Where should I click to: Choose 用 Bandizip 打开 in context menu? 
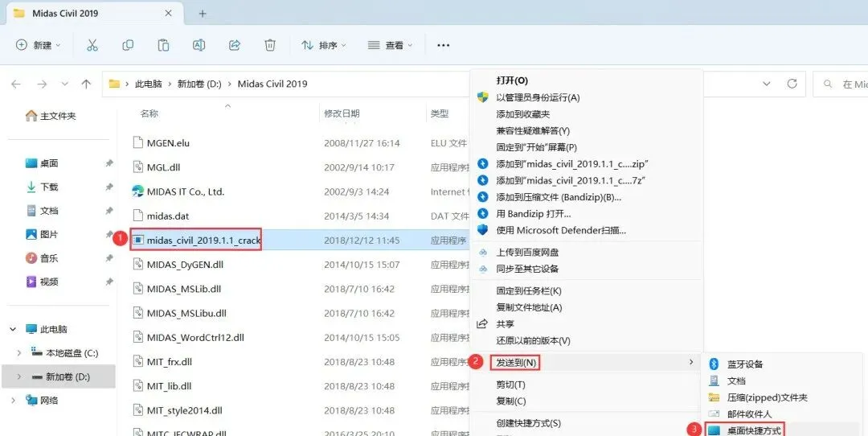tap(534, 213)
